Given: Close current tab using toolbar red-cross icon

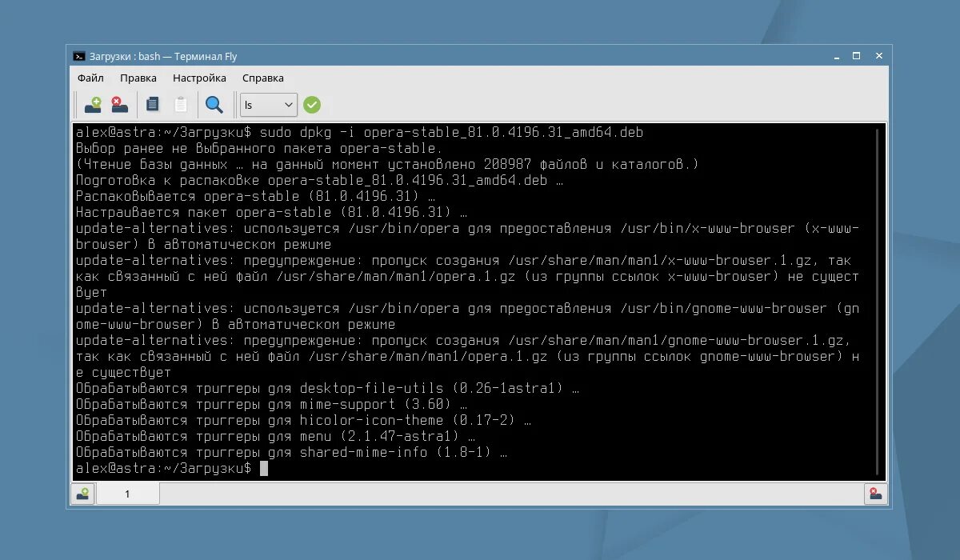Looking at the screenshot, I should (120, 104).
